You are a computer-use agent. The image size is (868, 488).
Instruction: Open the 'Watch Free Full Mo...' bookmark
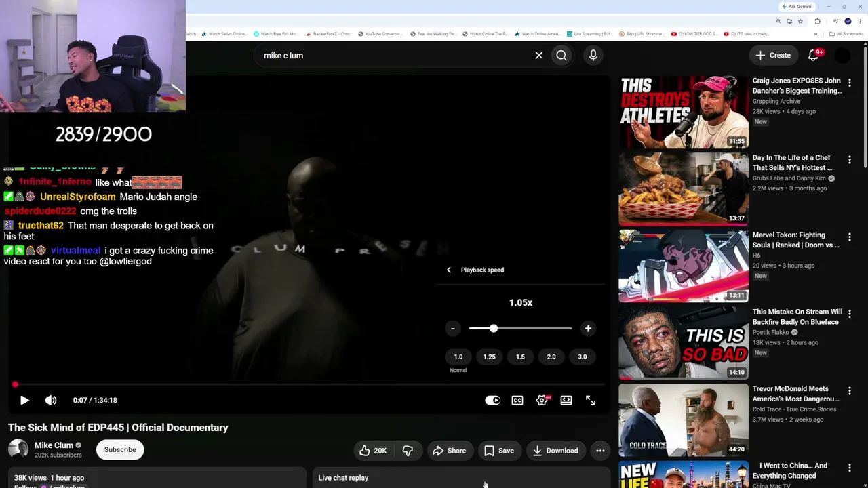tap(276, 34)
